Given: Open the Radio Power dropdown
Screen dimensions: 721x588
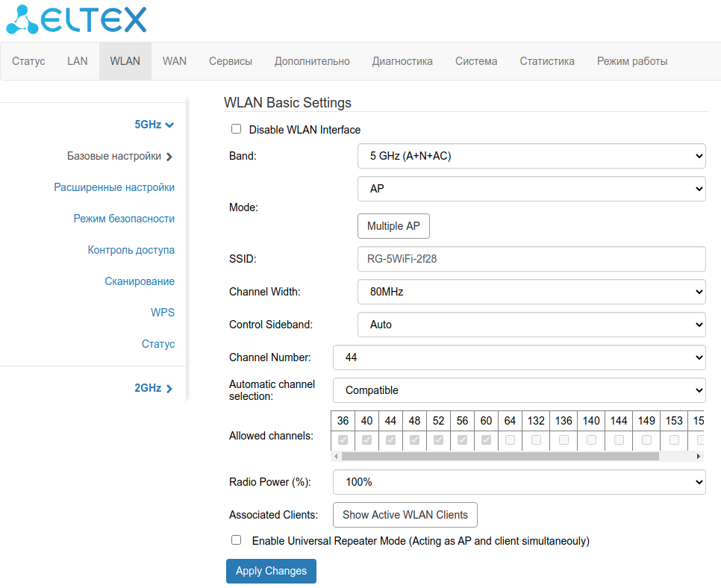Looking at the screenshot, I should (519, 482).
